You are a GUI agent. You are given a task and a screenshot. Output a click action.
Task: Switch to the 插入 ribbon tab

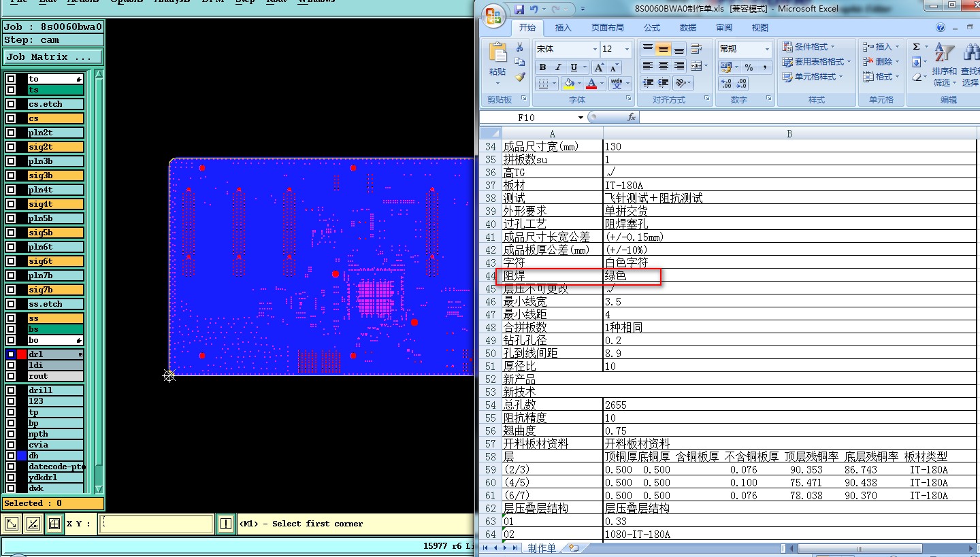pyautogui.click(x=563, y=28)
